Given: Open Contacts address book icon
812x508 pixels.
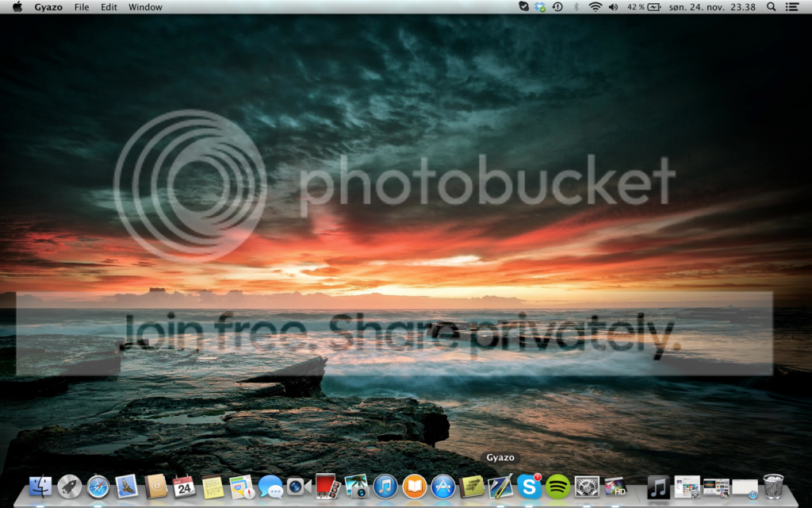Looking at the screenshot, I should (155, 487).
